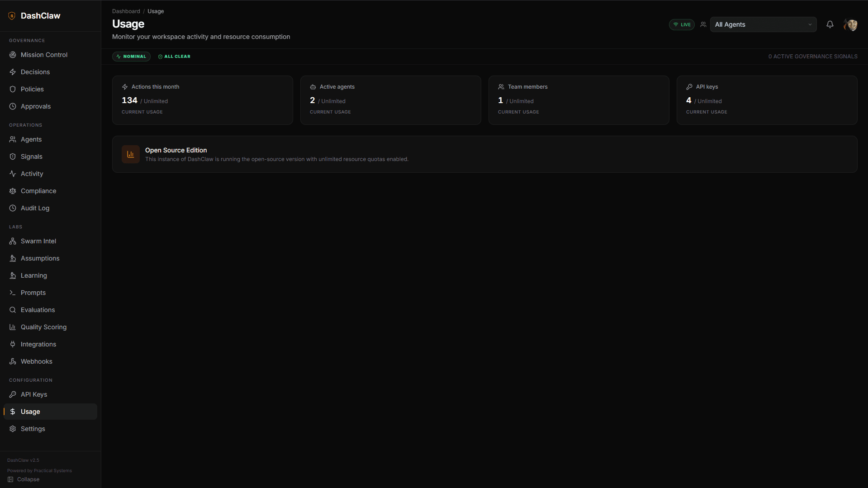Click the Mission Control target icon
The height and width of the screenshot is (488, 868).
(x=13, y=55)
